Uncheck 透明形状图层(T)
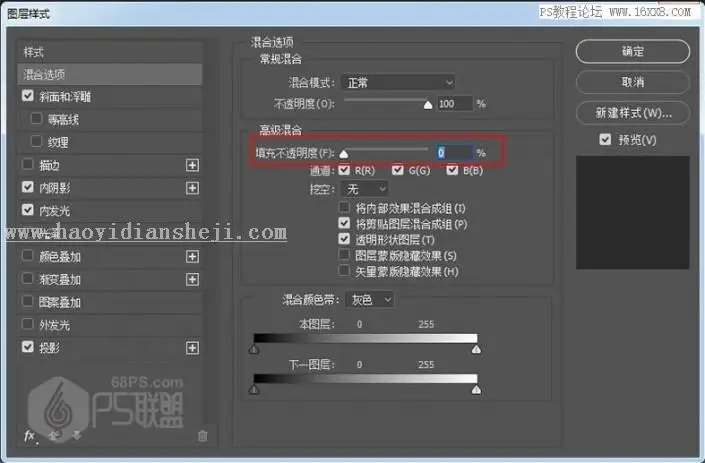 pos(344,239)
